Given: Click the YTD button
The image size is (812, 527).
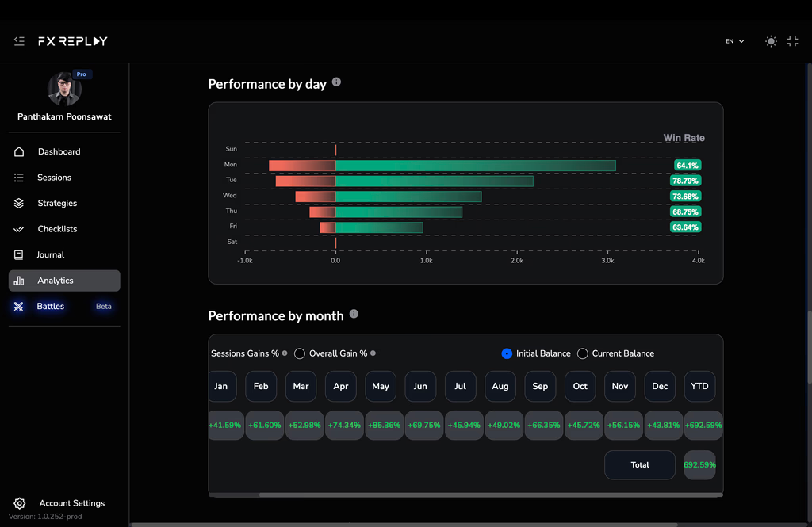Looking at the screenshot, I should 699,386.
